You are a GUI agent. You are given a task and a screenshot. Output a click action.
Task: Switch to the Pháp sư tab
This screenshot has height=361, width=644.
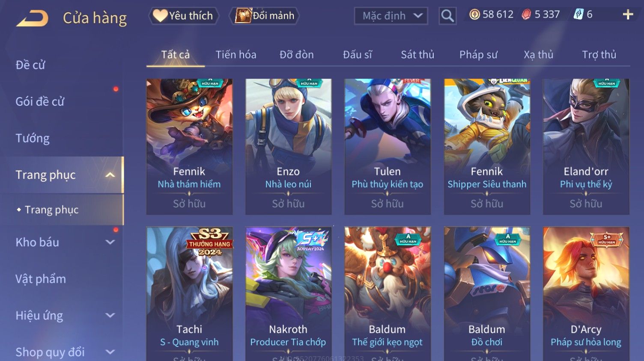click(x=478, y=55)
